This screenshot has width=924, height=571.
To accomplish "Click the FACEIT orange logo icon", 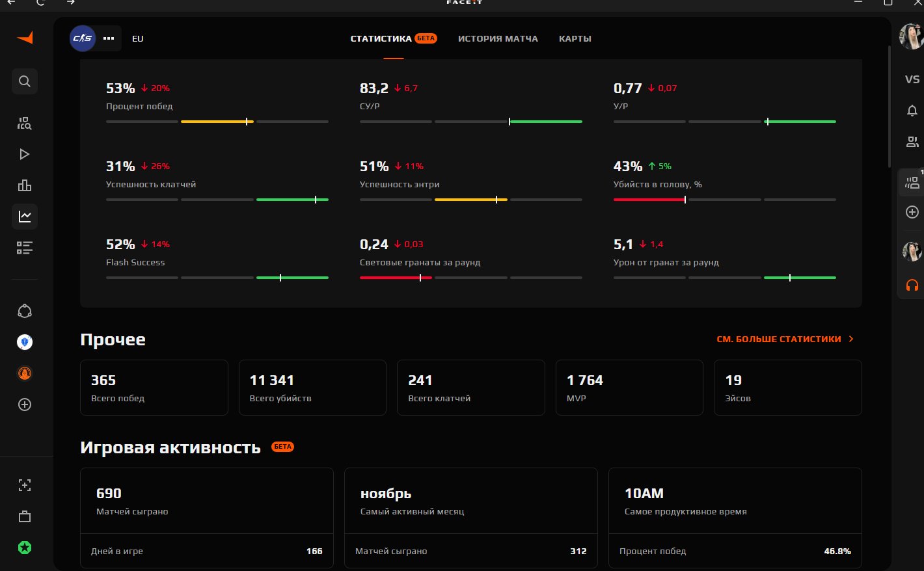I will (25, 38).
